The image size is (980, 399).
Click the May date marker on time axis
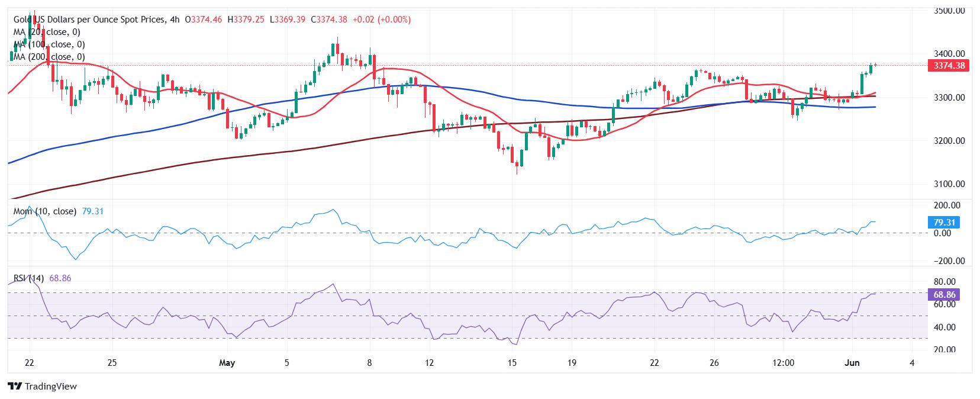click(227, 363)
